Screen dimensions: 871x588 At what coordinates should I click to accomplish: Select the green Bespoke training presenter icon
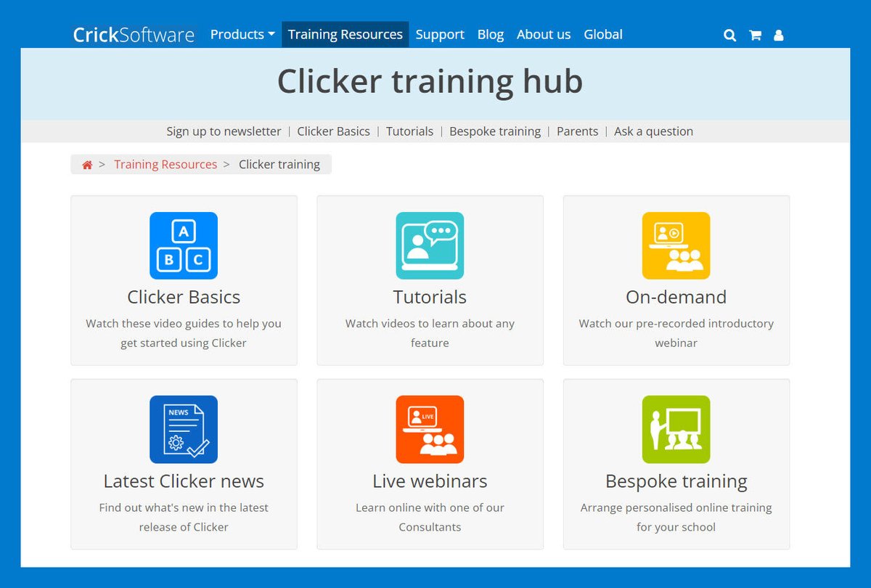pos(676,429)
